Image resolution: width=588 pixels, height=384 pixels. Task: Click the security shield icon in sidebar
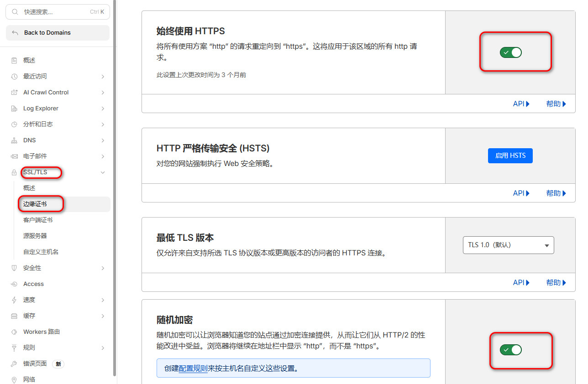(x=14, y=268)
